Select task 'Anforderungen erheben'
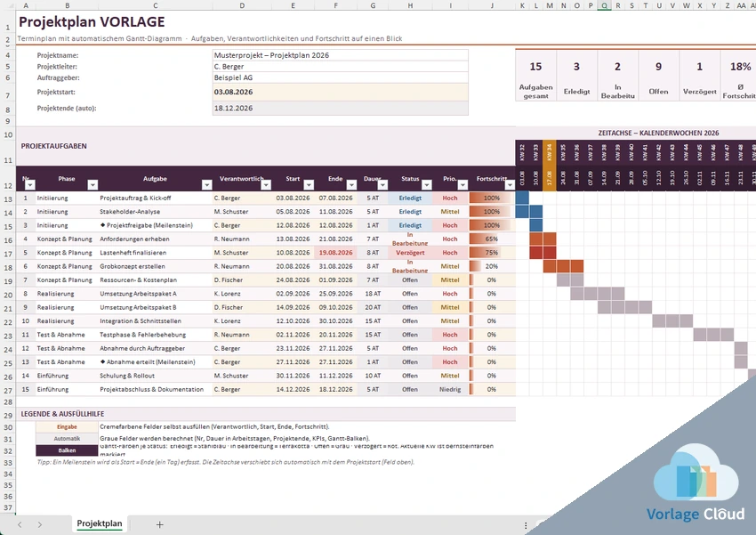 click(156, 239)
